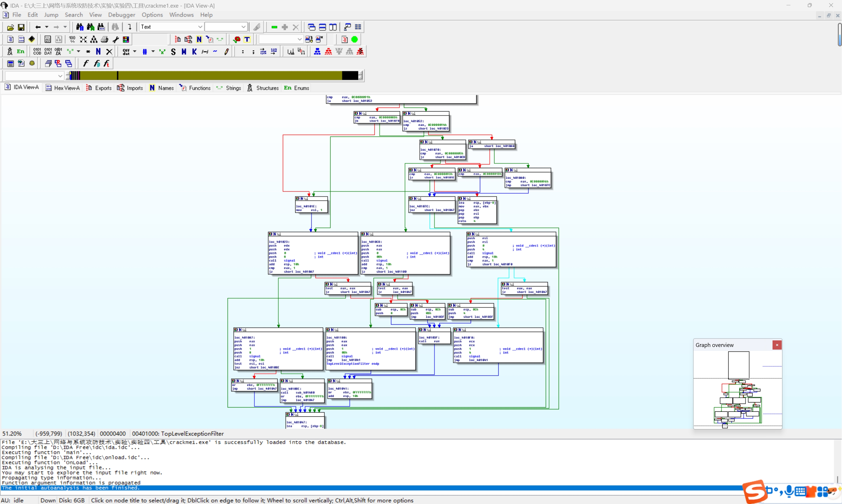Click the save database floppy icon

point(21,27)
